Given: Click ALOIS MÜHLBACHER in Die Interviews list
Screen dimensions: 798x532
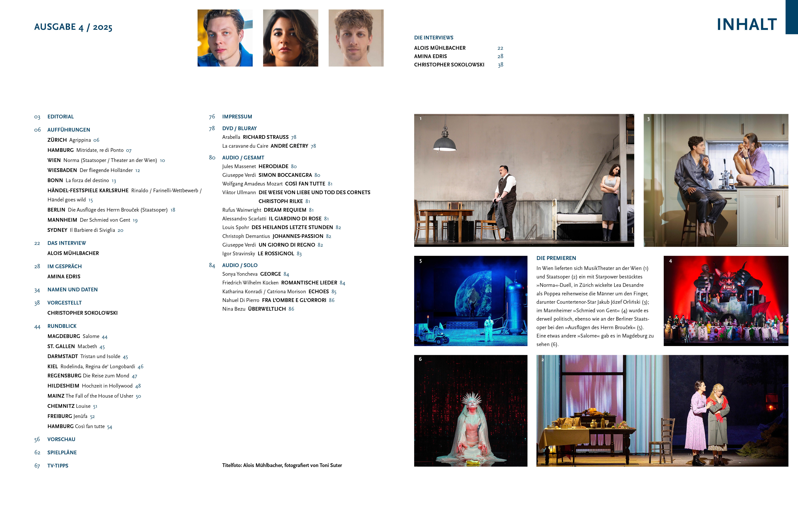Looking at the screenshot, I should coord(440,48).
